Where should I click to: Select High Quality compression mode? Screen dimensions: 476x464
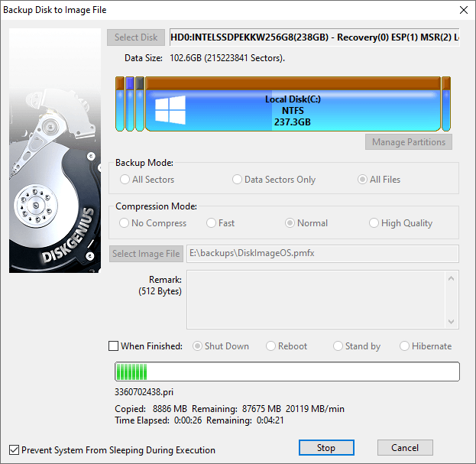374,223
